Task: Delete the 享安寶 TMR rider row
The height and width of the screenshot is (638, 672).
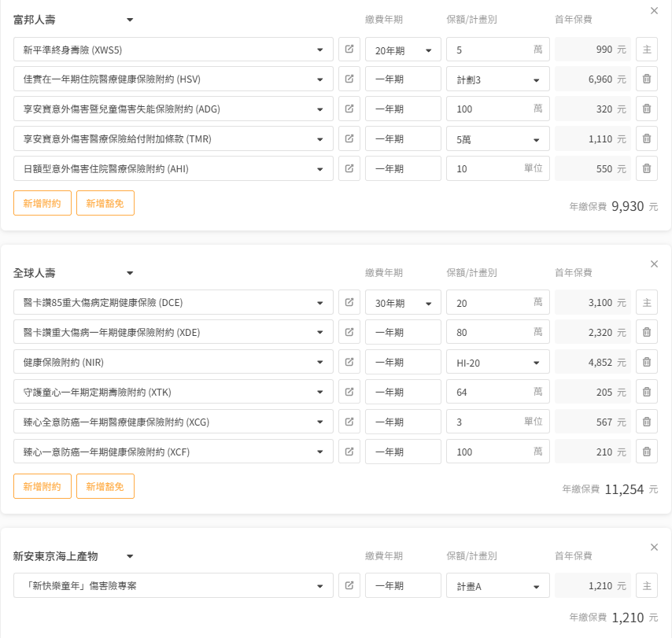Action: click(x=646, y=139)
